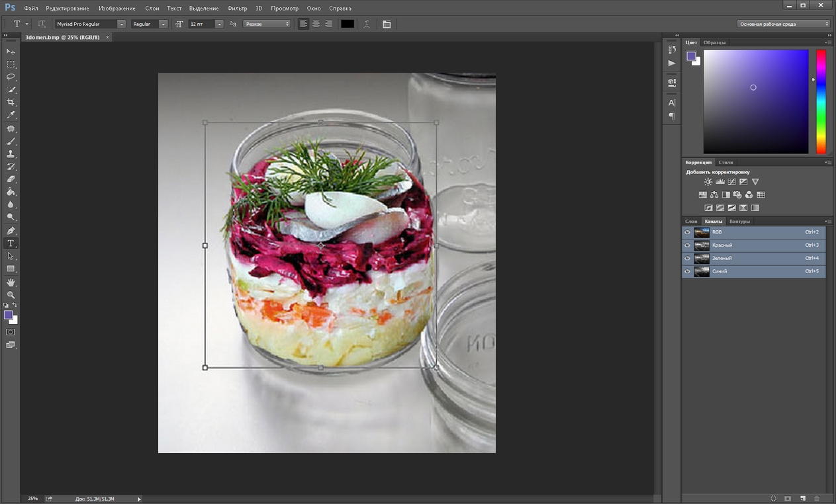Toggle visibility of the Синий channel
836x504 pixels.
(687, 271)
